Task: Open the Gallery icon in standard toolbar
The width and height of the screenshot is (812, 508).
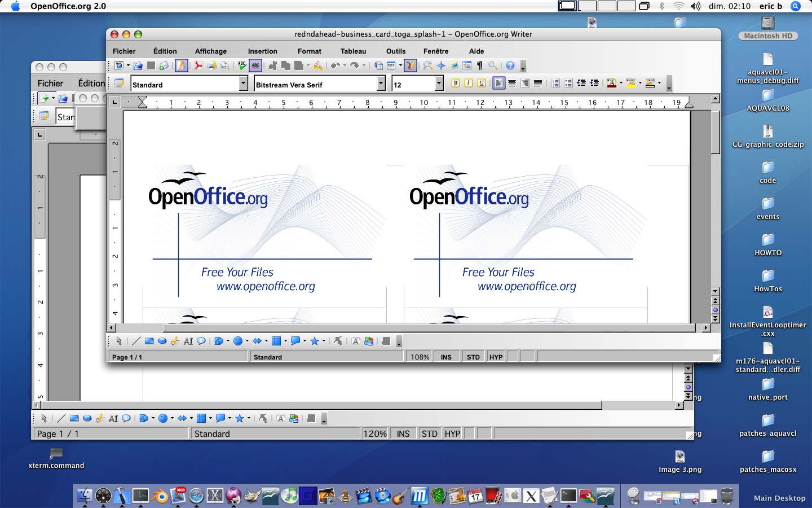Action: point(454,65)
